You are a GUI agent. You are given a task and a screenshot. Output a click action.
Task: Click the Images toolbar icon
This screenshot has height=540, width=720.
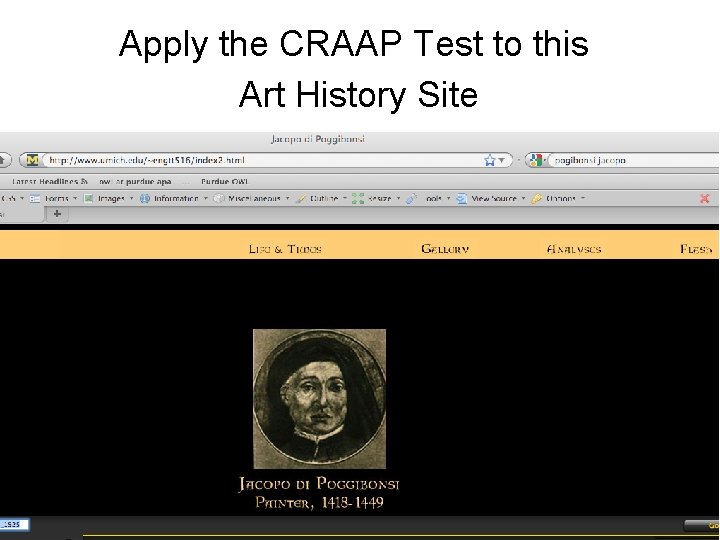[89, 198]
